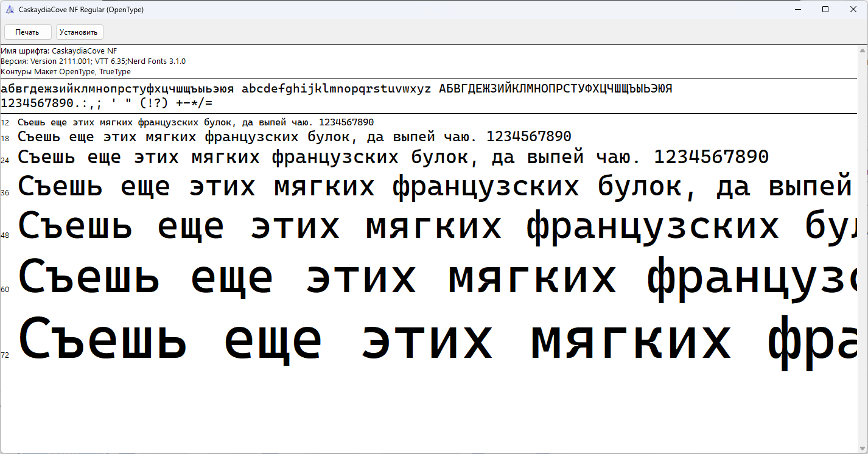Click the Контуры Макет OpenType line
This screenshot has width=868, height=454.
[66, 72]
